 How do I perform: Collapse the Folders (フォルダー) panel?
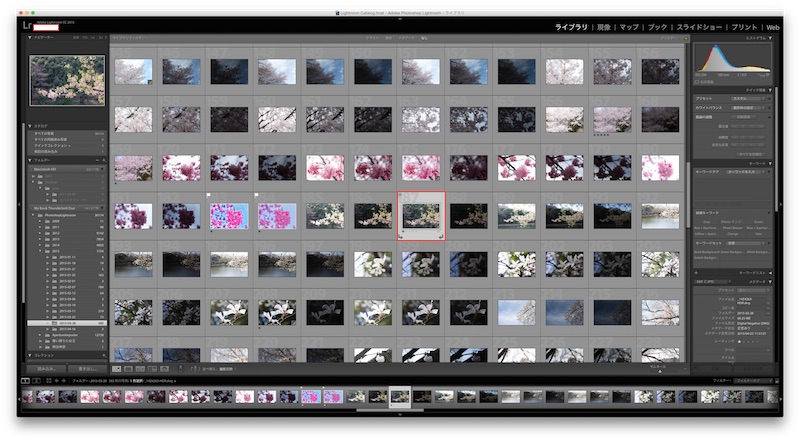click(x=30, y=160)
